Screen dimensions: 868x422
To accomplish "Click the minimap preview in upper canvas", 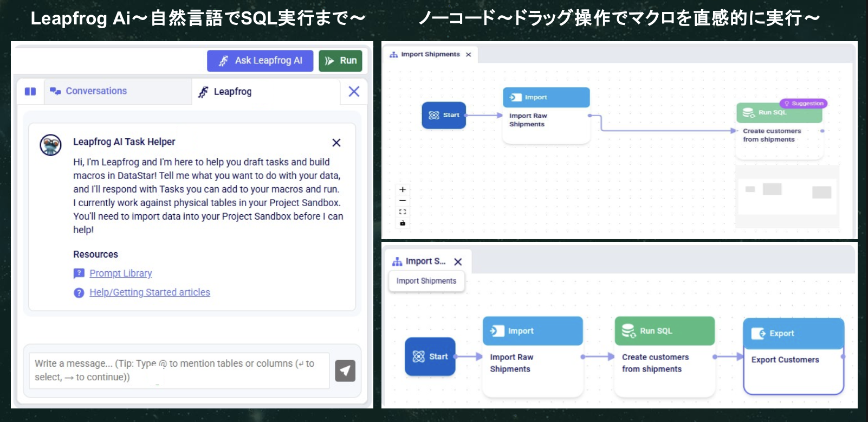I will pos(787,196).
